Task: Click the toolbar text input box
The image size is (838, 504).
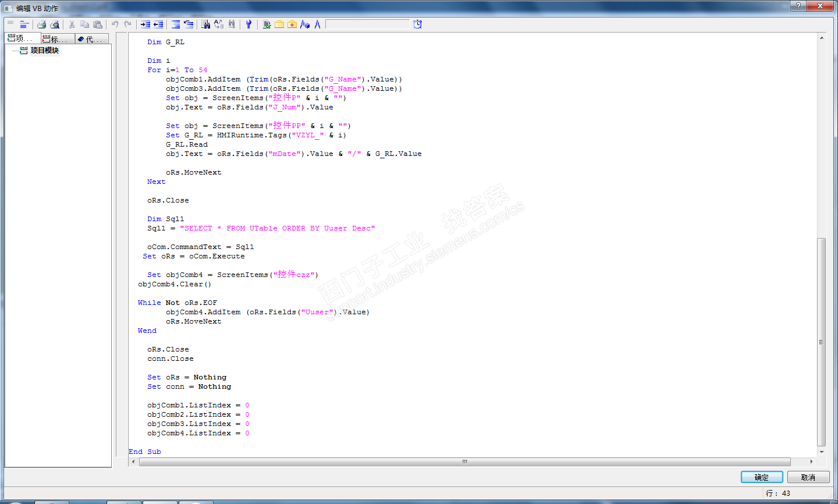Action: 368,24
